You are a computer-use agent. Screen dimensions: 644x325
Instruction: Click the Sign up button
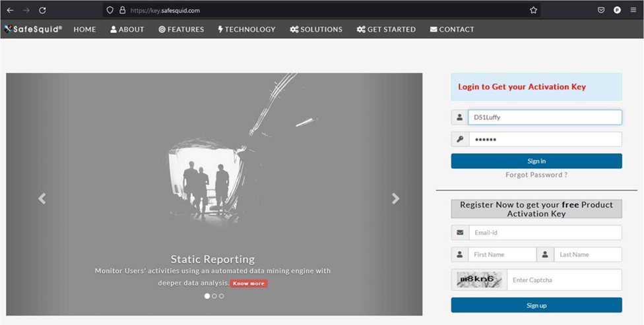pos(536,305)
